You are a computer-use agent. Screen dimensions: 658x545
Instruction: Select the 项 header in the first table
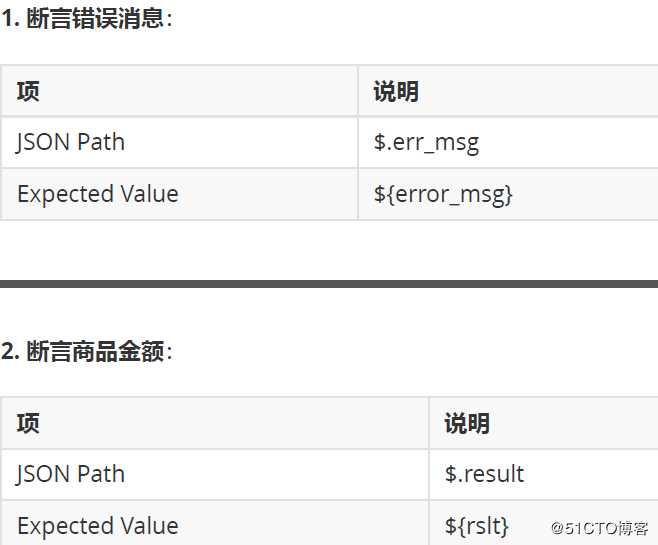point(28,92)
